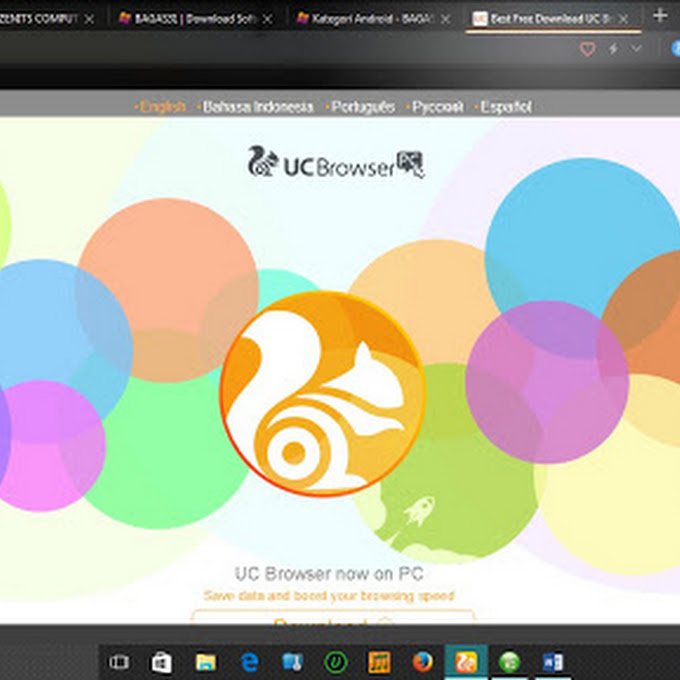Open the Kategori Android tab
680x680 pixels.
coord(373,19)
